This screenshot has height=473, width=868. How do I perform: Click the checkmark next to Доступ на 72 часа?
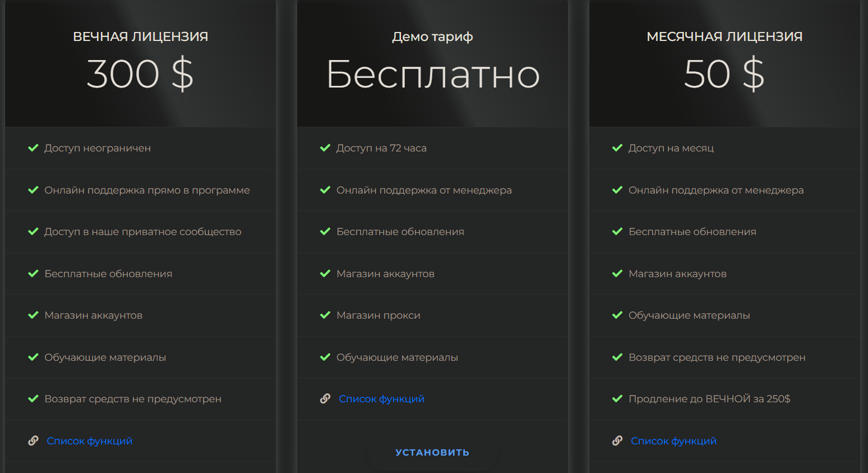[325, 148]
